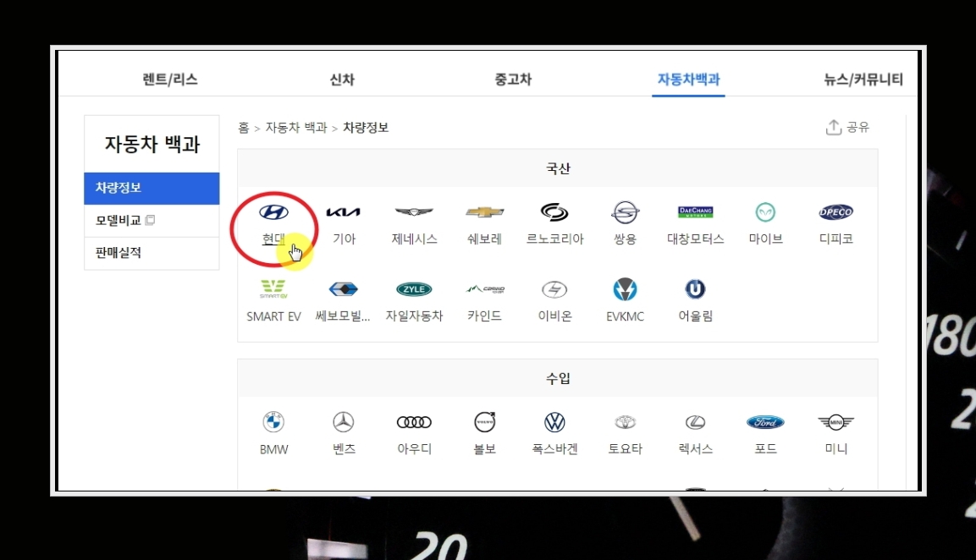Screen dimensions: 976x560
Task: Click the 쎄보모빌... text label
Action: pyautogui.click(x=343, y=316)
